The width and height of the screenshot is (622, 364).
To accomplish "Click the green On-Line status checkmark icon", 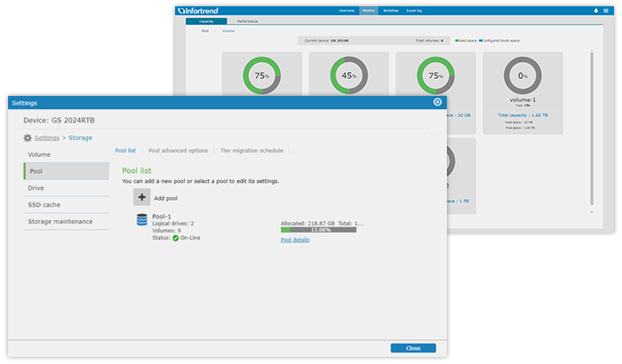I will (x=175, y=238).
